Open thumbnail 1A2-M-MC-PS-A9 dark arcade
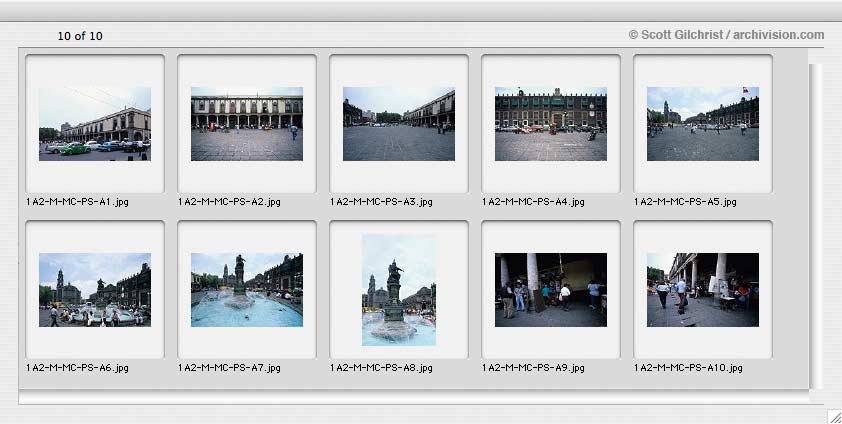This screenshot has width=842, height=424. tap(550, 290)
